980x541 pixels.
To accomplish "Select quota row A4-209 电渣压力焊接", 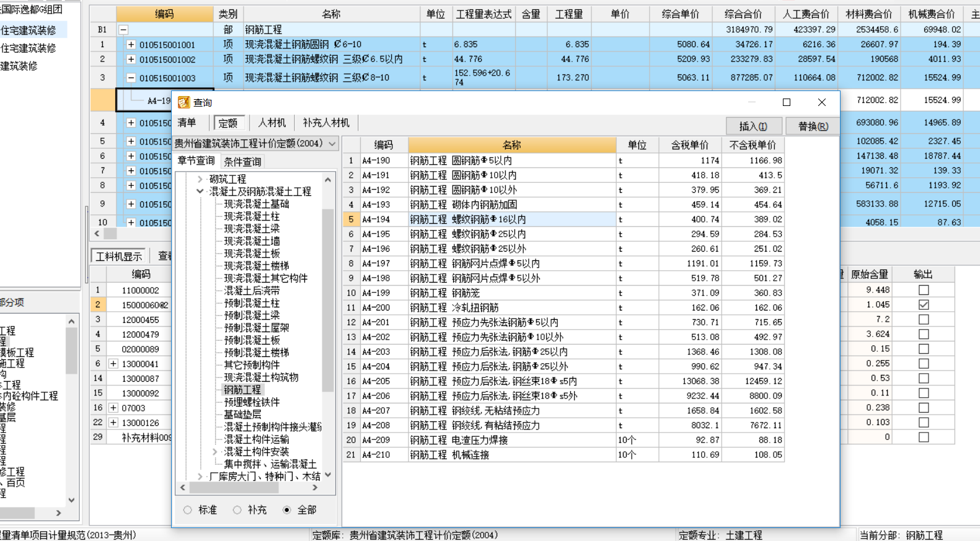I will pyautogui.click(x=563, y=440).
